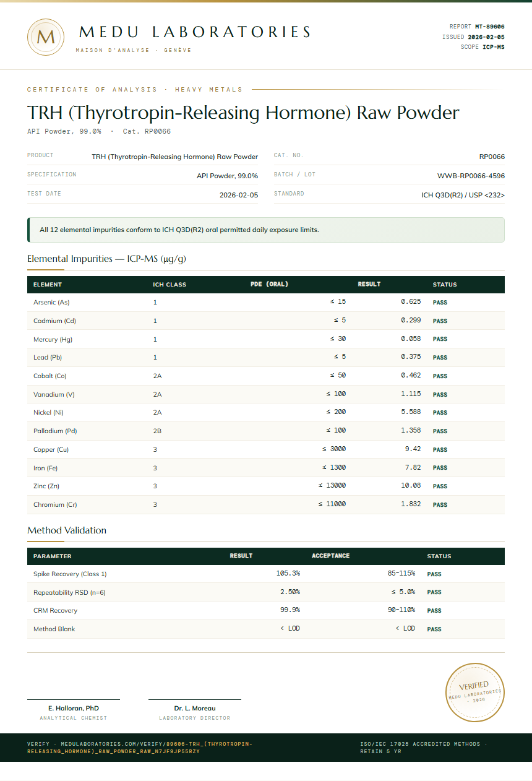Click the Cadmium result 0.299
The width and height of the screenshot is (532, 781).
click(x=411, y=321)
